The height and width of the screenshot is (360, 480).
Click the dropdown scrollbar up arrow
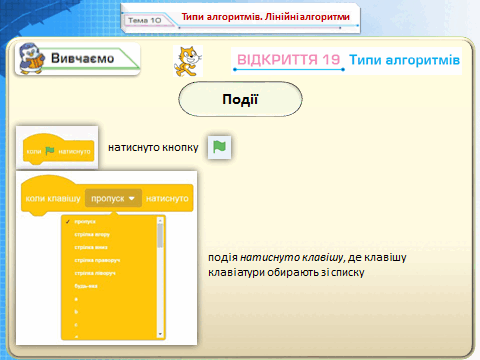(160, 220)
